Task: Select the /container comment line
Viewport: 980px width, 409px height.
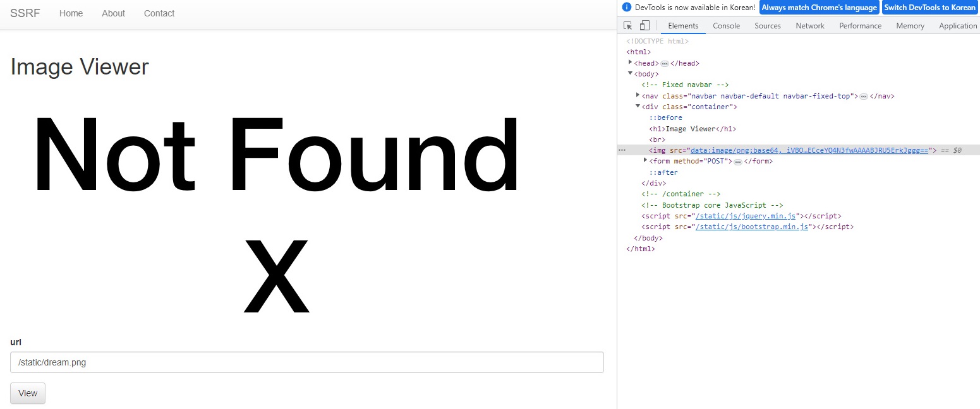Action: (681, 194)
